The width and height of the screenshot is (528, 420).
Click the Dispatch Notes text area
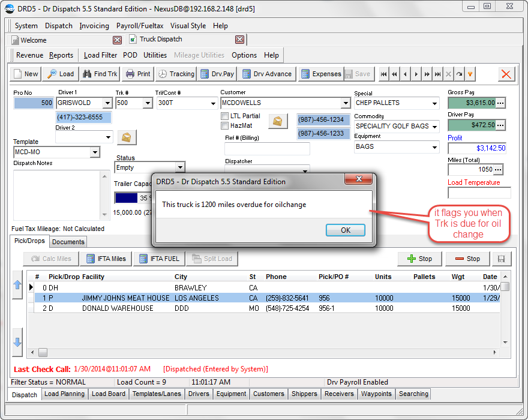click(57, 195)
